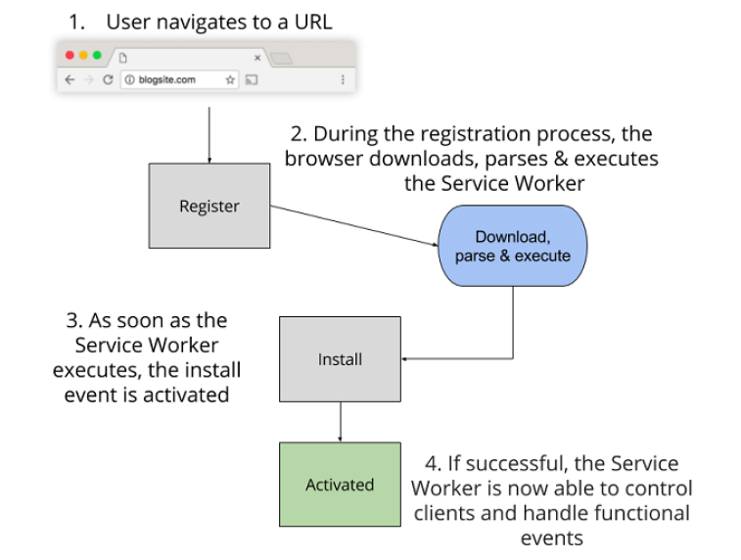Click the gray Install box
Viewport: 741px width, 560px height.
pyautogui.click(x=340, y=359)
